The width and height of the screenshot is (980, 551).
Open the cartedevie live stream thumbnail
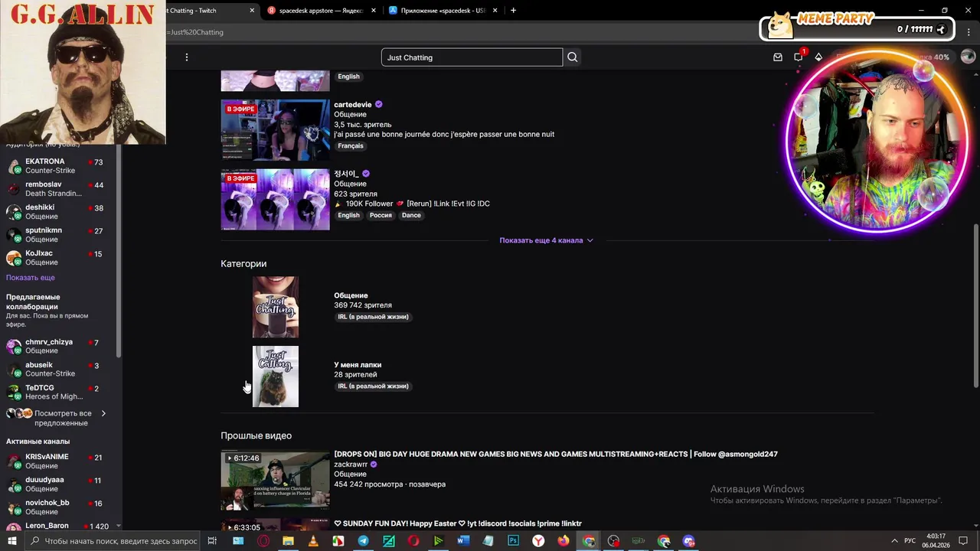click(276, 130)
